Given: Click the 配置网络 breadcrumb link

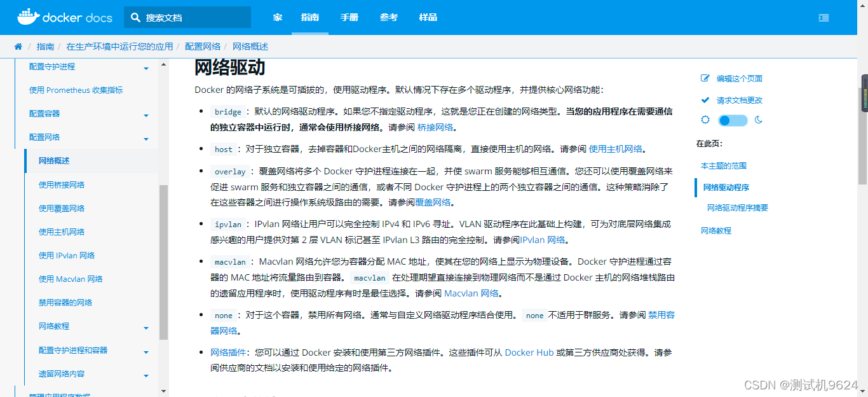Looking at the screenshot, I should click(203, 46).
